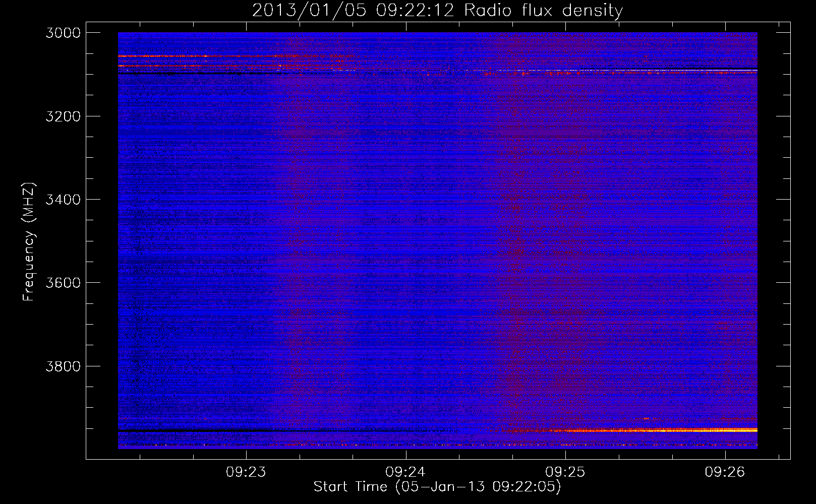The image size is (816, 504).
Task: Click the 3400 frequency tick label
Action: tap(63, 200)
